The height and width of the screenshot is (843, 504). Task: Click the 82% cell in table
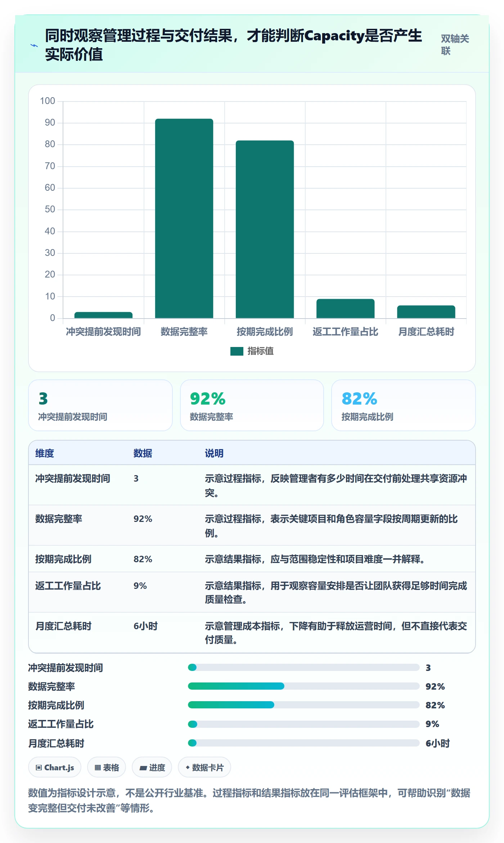tap(143, 559)
